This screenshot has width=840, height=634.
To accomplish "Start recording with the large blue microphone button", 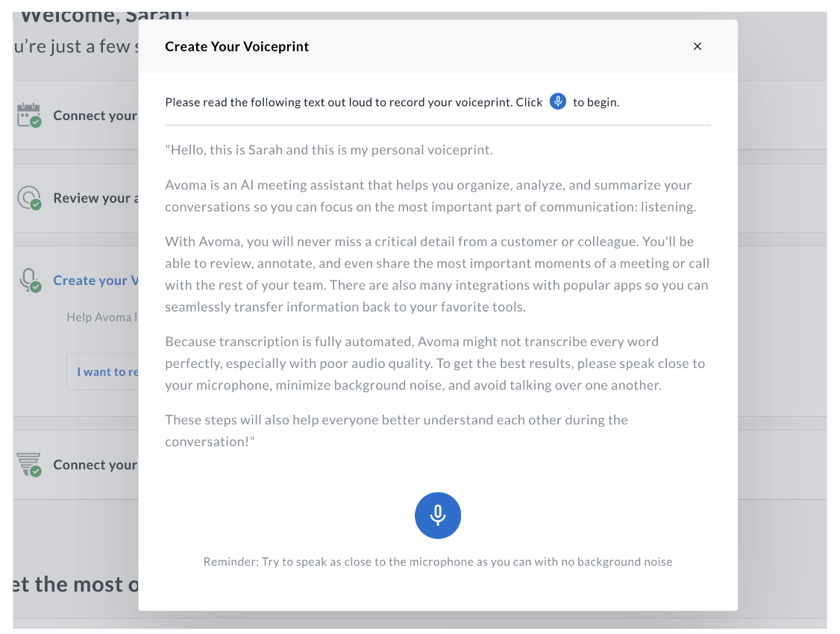I will click(438, 515).
